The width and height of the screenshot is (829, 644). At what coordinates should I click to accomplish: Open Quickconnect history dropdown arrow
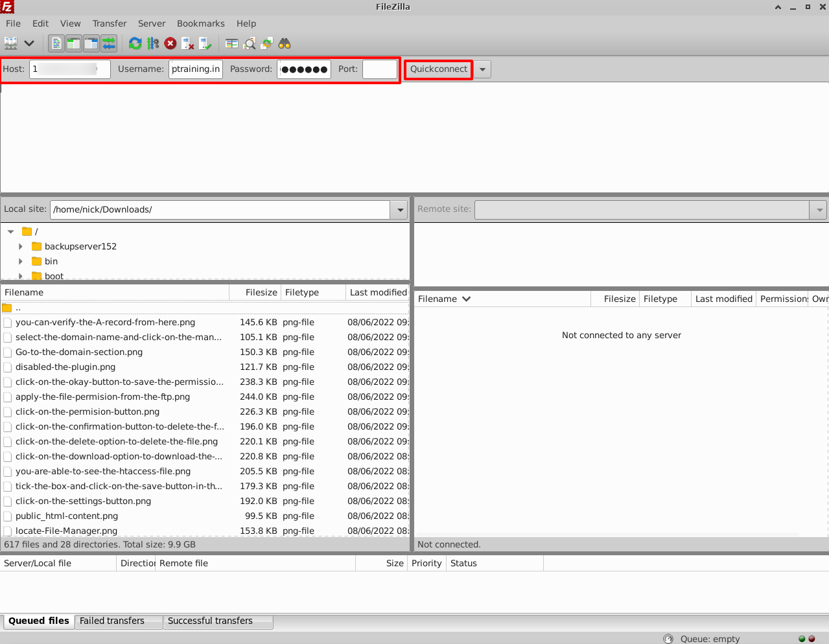[x=482, y=69]
